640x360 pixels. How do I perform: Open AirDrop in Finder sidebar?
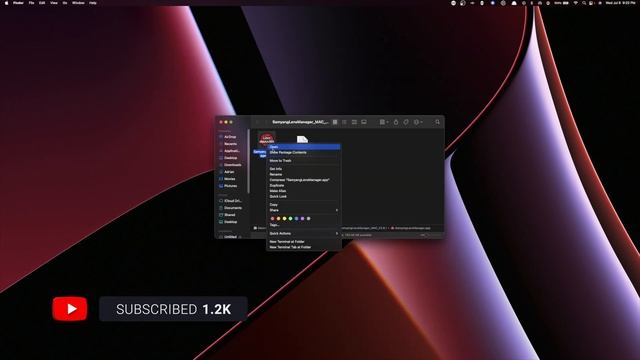click(x=231, y=137)
